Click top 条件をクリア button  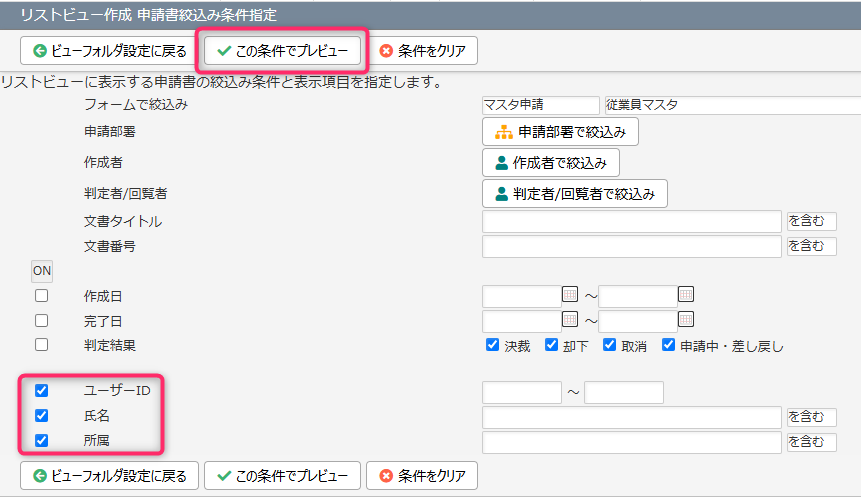click(x=422, y=51)
